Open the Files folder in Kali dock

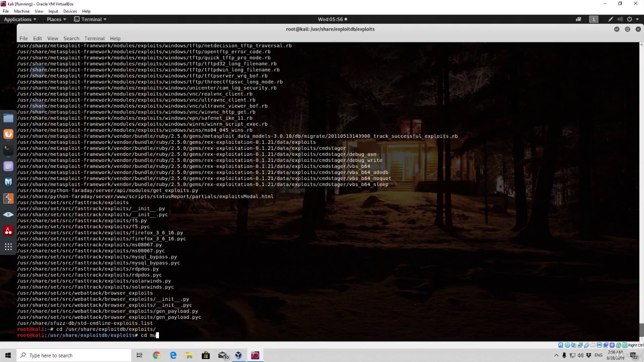(8, 118)
